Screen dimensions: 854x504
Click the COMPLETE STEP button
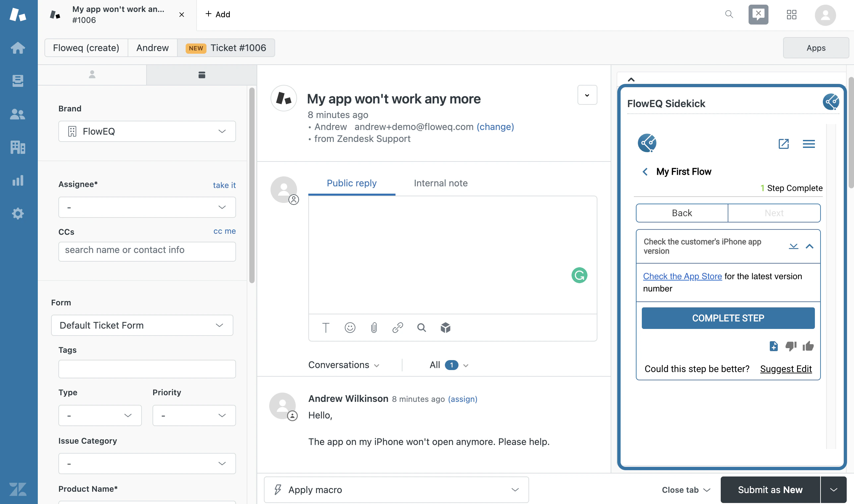pos(728,318)
